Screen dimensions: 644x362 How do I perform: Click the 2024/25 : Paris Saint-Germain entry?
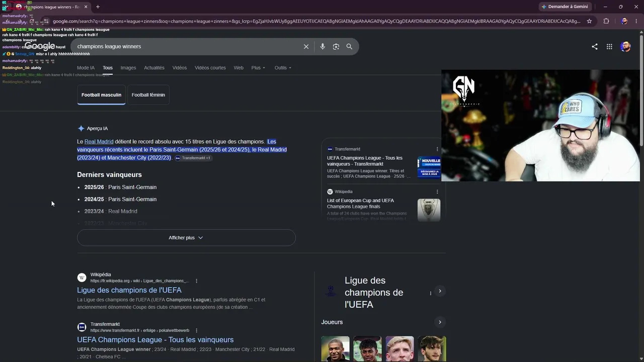120,199
